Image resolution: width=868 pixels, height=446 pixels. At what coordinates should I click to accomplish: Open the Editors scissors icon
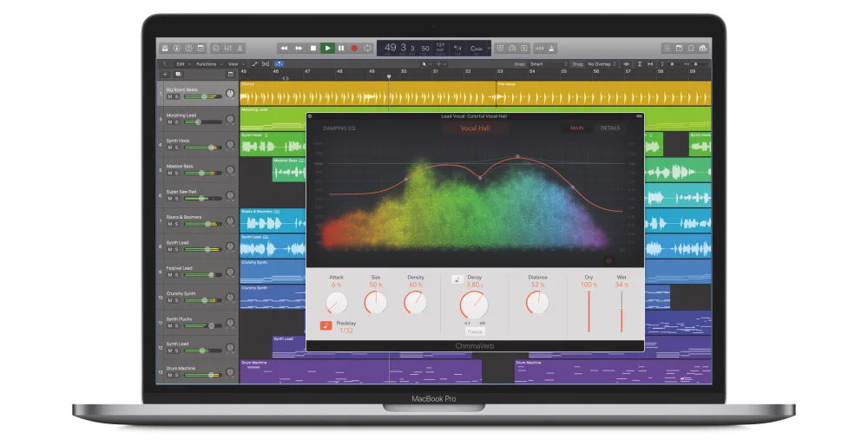(x=240, y=48)
